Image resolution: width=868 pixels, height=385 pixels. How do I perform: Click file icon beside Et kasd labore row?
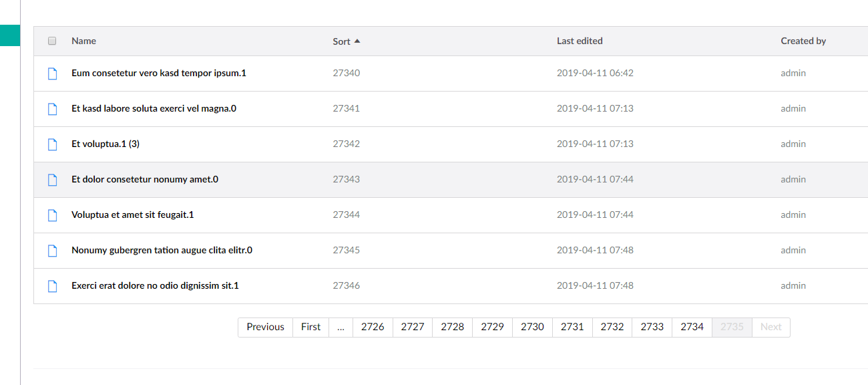click(x=53, y=109)
